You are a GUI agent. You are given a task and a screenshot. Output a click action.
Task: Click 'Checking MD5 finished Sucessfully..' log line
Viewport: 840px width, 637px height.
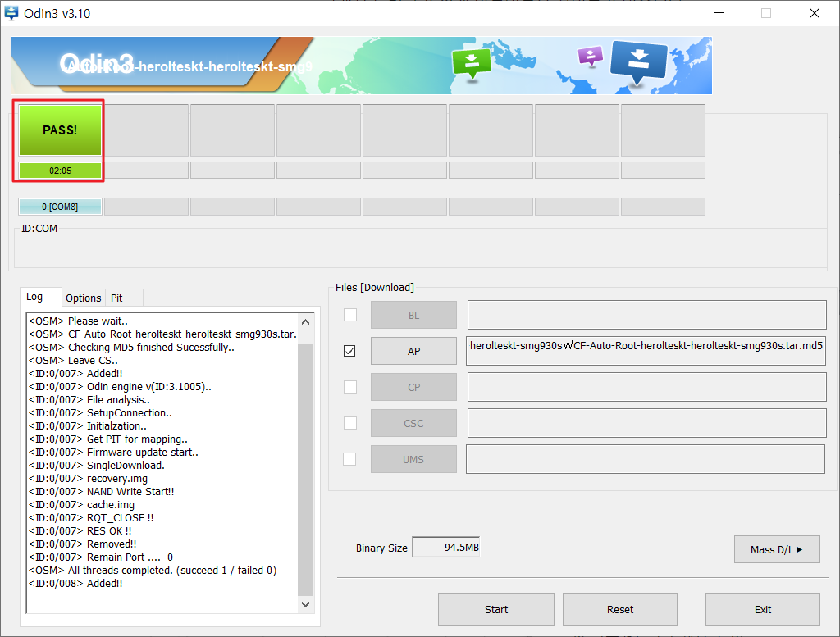tap(131, 348)
